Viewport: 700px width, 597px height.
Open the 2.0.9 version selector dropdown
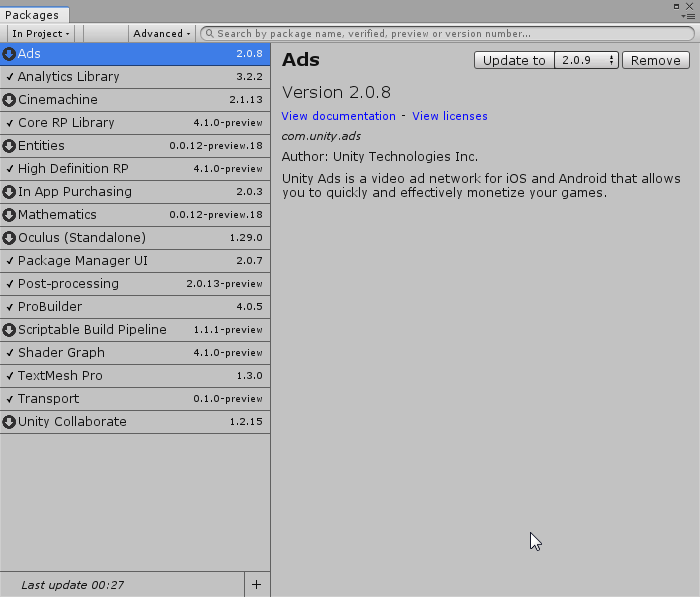pyautogui.click(x=586, y=60)
